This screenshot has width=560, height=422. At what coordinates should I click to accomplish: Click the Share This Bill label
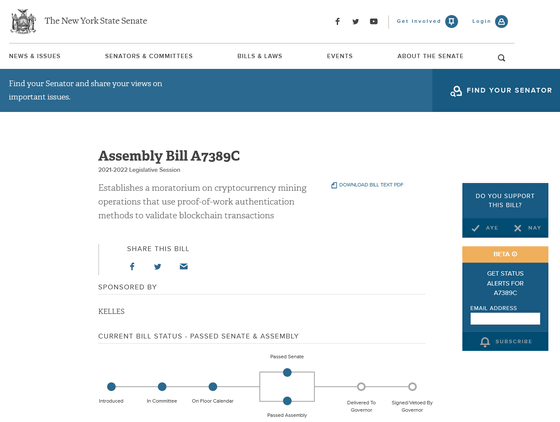(x=158, y=249)
